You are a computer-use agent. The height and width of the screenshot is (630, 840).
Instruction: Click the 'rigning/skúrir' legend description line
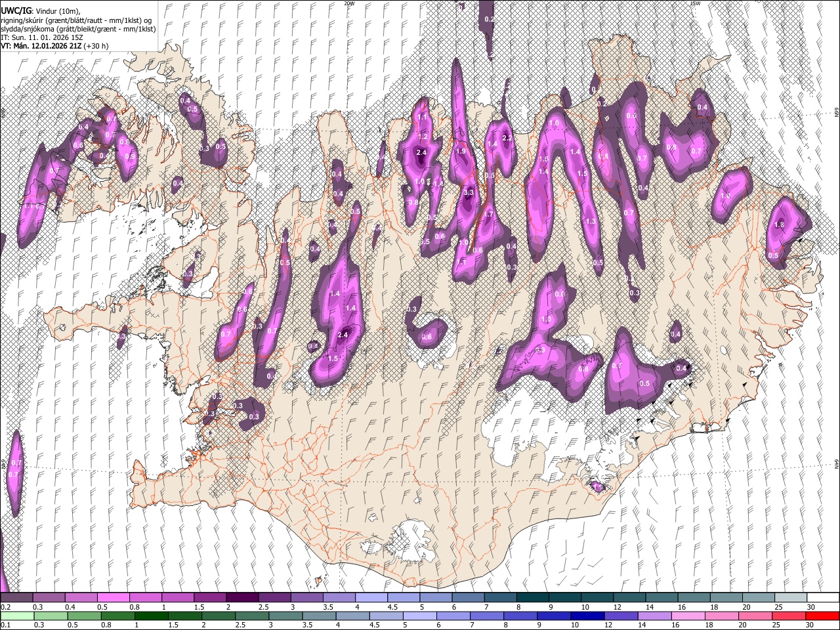pyautogui.click(x=77, y=20)
